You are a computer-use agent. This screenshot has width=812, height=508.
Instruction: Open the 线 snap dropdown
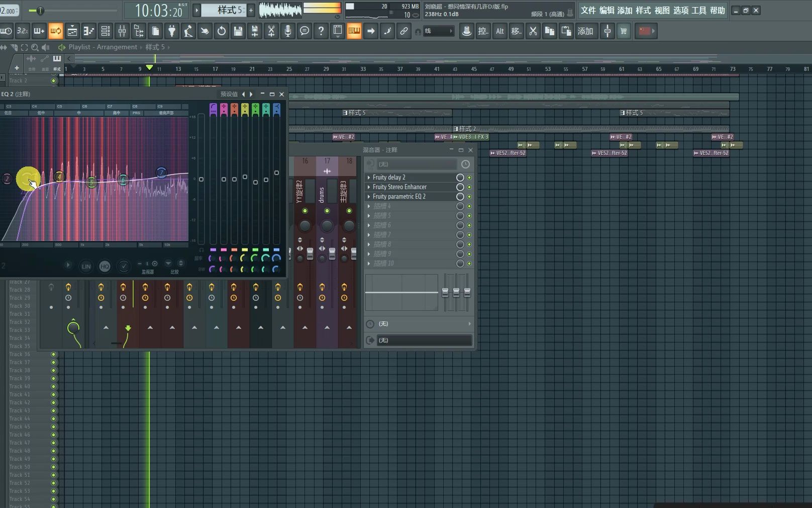439,31
